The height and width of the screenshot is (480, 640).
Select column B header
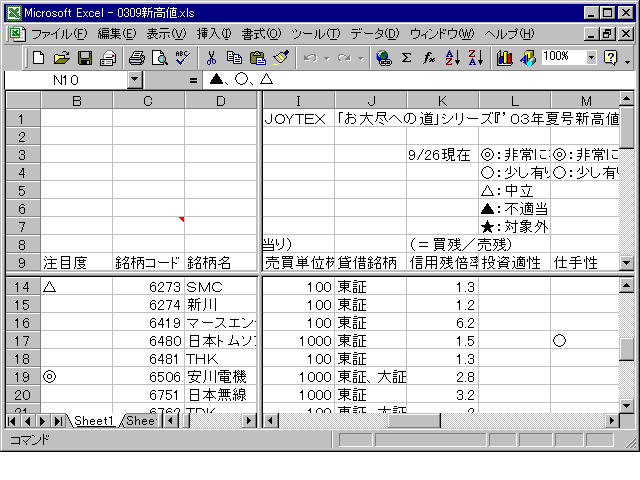[x=77, y=100]
